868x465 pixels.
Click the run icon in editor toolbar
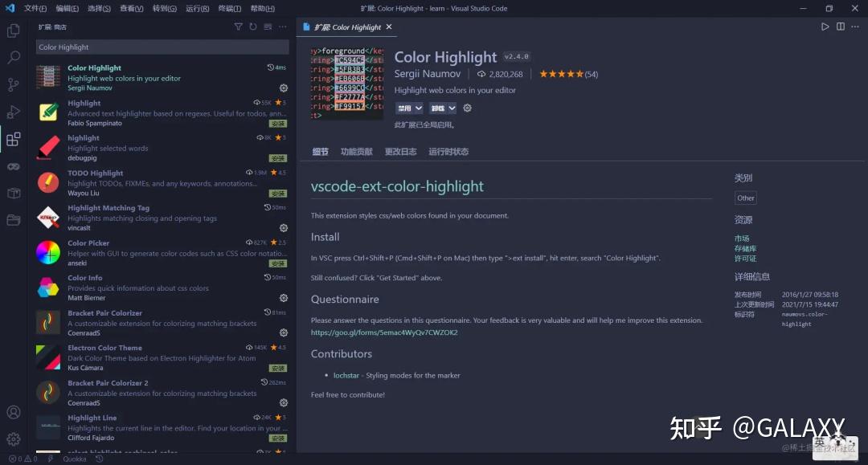tap(825, 27)
